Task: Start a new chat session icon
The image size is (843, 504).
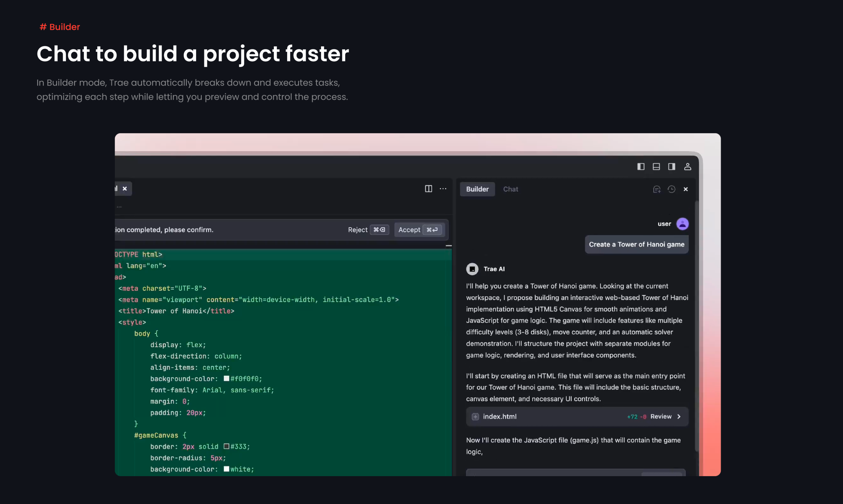Action: 657,189
